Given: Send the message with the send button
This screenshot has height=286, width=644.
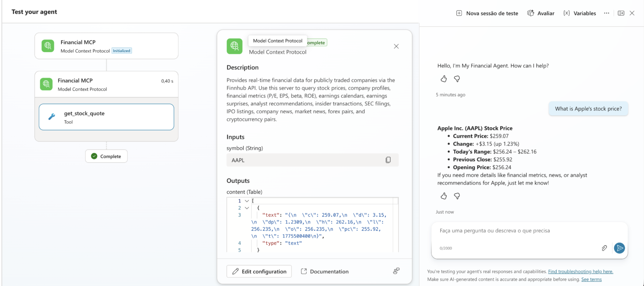Looking at the screenshot, I should [619, 248].
